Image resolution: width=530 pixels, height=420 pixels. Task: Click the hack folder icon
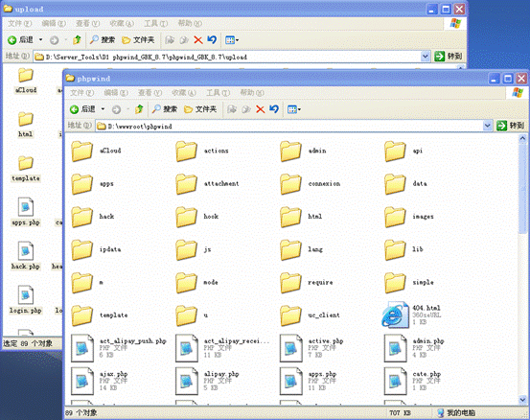coord(81,217)
